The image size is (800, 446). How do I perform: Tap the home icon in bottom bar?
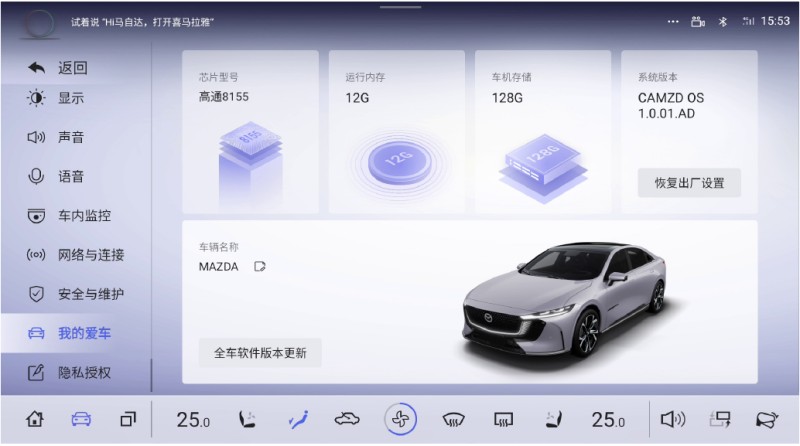(x=35, y=419)
